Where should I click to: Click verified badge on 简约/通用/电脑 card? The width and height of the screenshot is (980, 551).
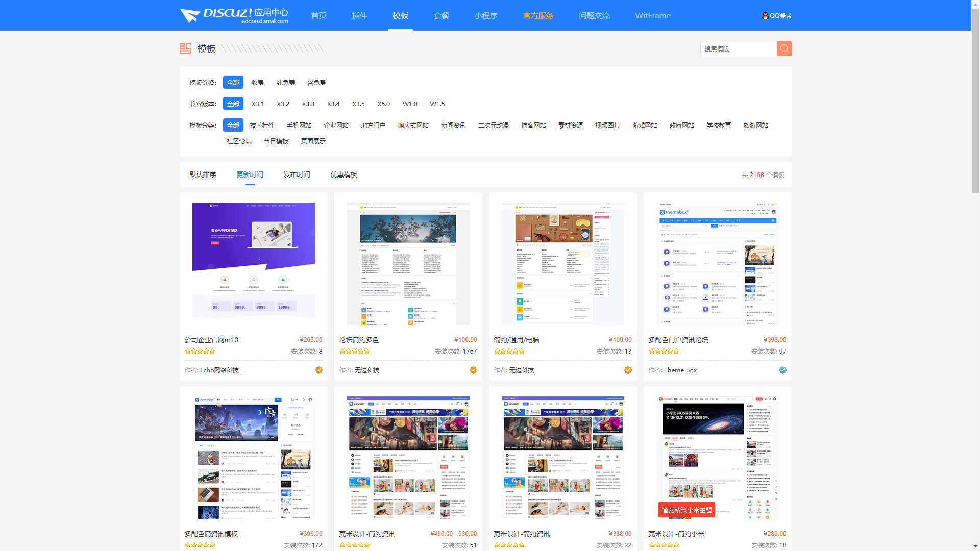[x=628, y=370]
